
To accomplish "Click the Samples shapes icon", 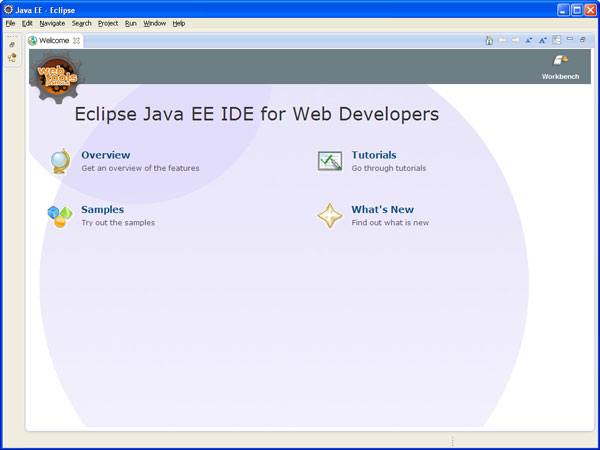I will click(60, 216).
